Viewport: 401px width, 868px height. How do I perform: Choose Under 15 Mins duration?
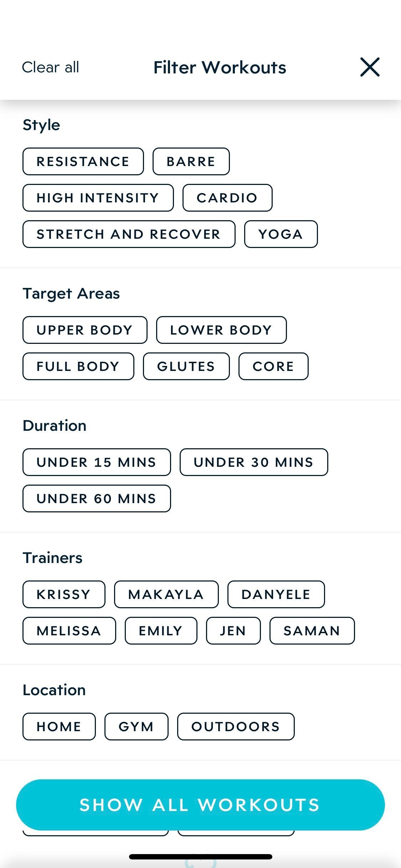click(x=97, y=462)
